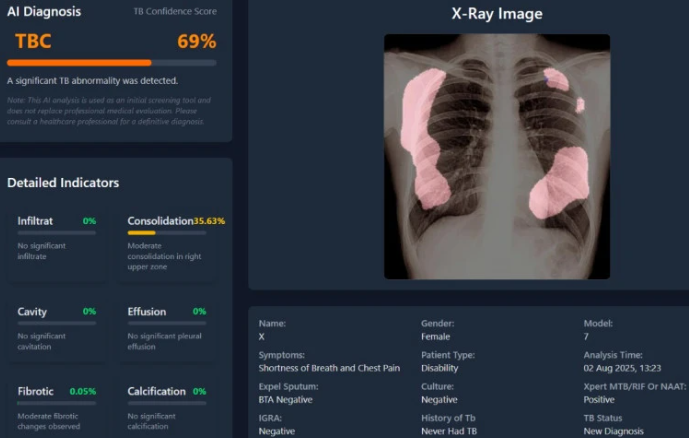This screenshot has width=689, height=438.
Task: Select the Effusion indicator card
Action: point(166,327)
